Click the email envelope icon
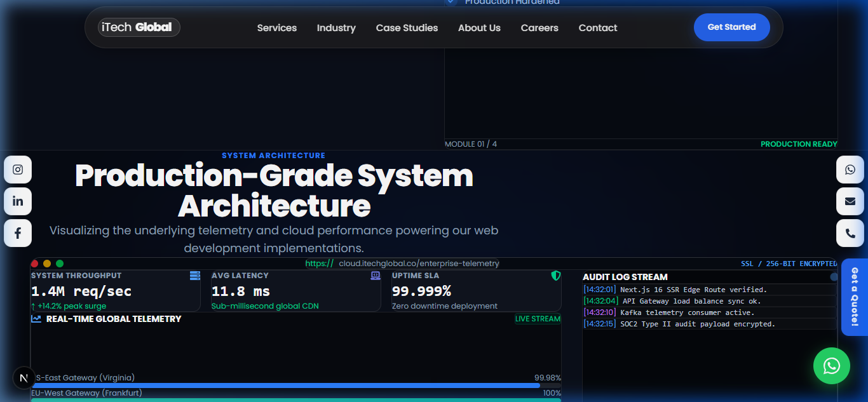This screenshot has height=402, width=868. click(x=850, y=201)
